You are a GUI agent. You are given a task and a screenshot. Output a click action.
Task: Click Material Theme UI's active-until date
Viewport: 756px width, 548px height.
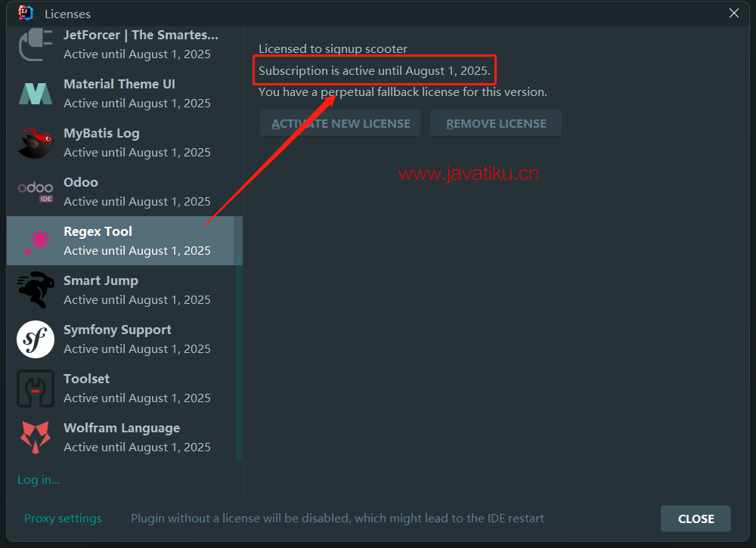point(137,103)
